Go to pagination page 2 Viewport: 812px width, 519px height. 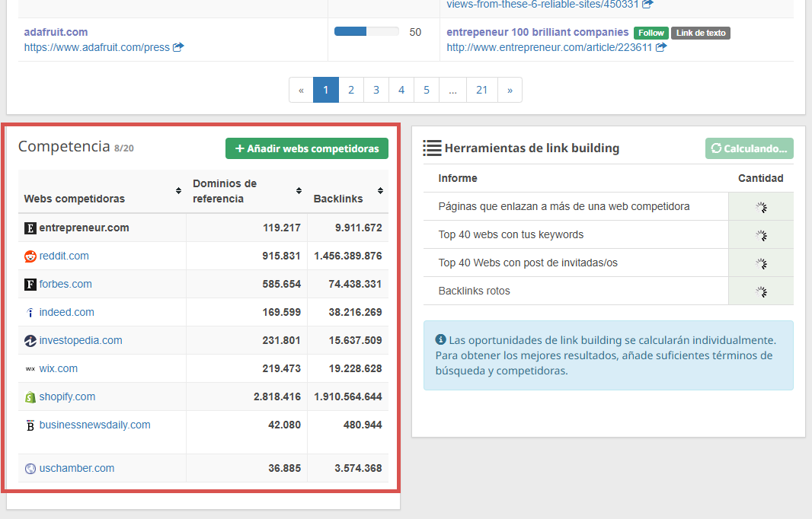351,90
